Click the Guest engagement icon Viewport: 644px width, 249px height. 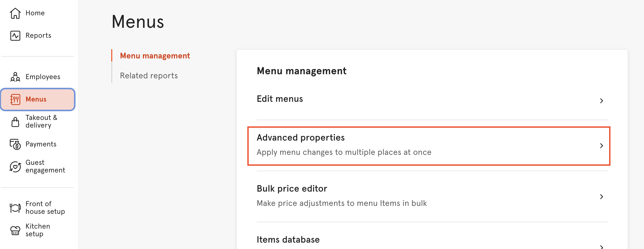[15, 166]
